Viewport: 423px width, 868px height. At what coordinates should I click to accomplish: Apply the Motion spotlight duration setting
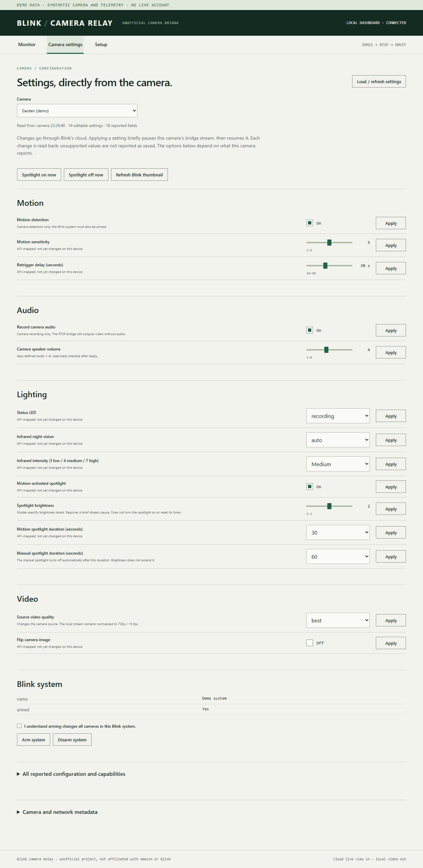(391, 532)
